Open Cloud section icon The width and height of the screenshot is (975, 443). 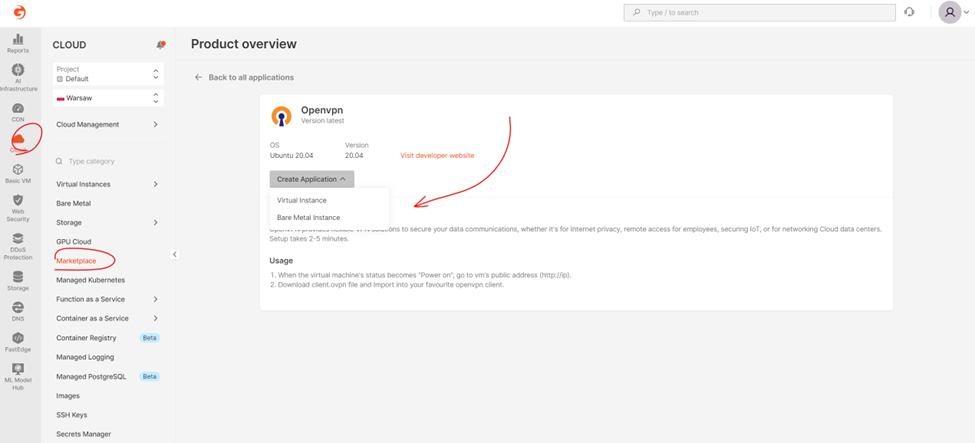pyautogui.click(x=18, y=142)
